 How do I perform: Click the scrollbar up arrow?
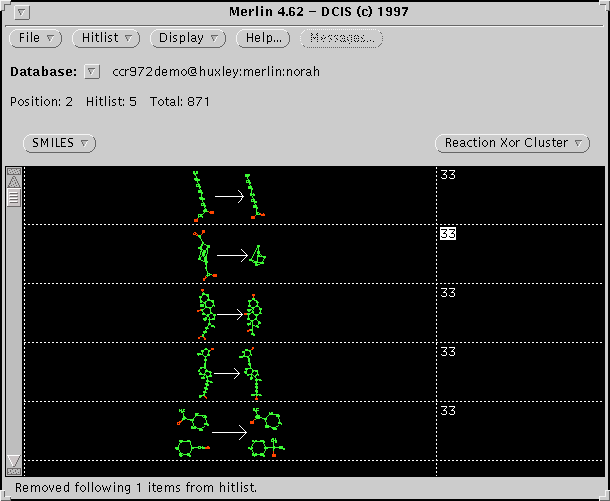coord(14,183)
